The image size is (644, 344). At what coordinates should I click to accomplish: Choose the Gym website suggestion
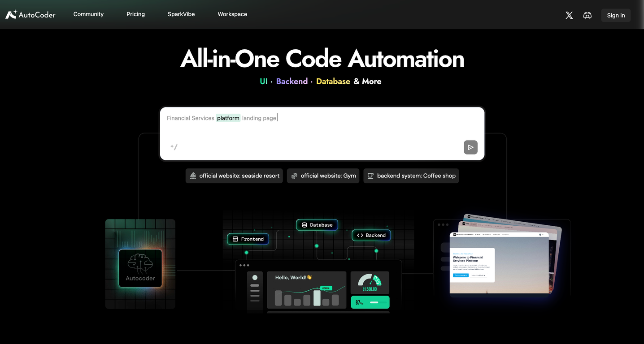[323, 176]
